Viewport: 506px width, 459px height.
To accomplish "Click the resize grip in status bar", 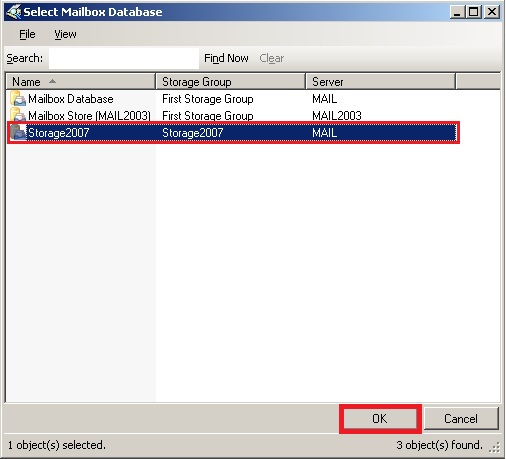I will tap(494, 447).
